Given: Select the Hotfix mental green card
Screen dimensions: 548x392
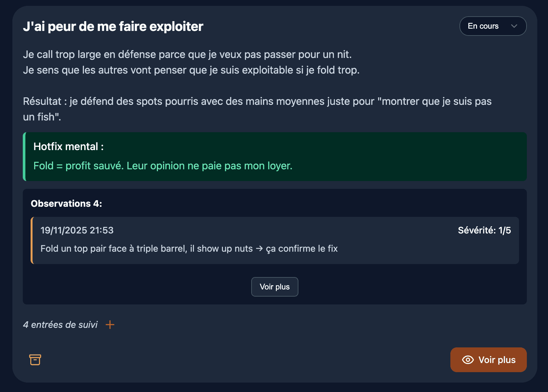Looking at the screenshot, I should [275, 157].
